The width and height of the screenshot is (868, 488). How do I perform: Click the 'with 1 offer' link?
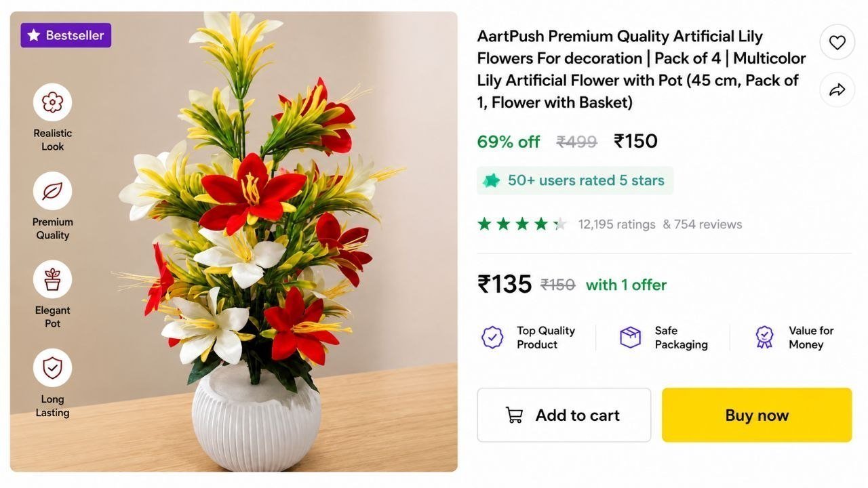pos(626,285)
